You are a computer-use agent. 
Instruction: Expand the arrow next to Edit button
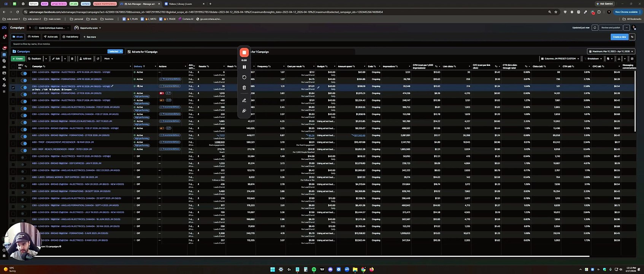pyautogui.click(x=65, y=59)
